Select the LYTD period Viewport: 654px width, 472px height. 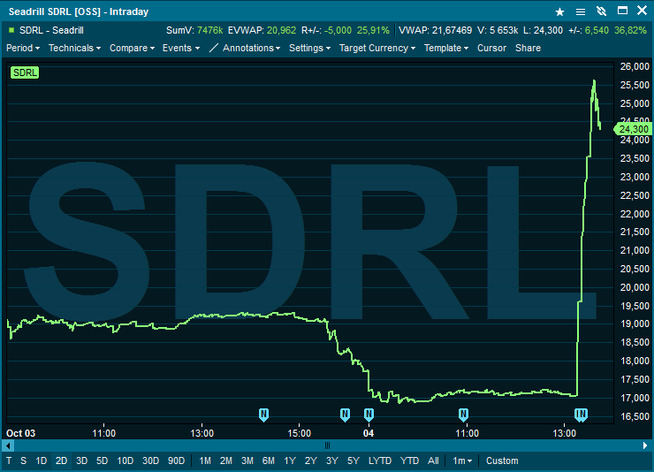click(380, 461)
